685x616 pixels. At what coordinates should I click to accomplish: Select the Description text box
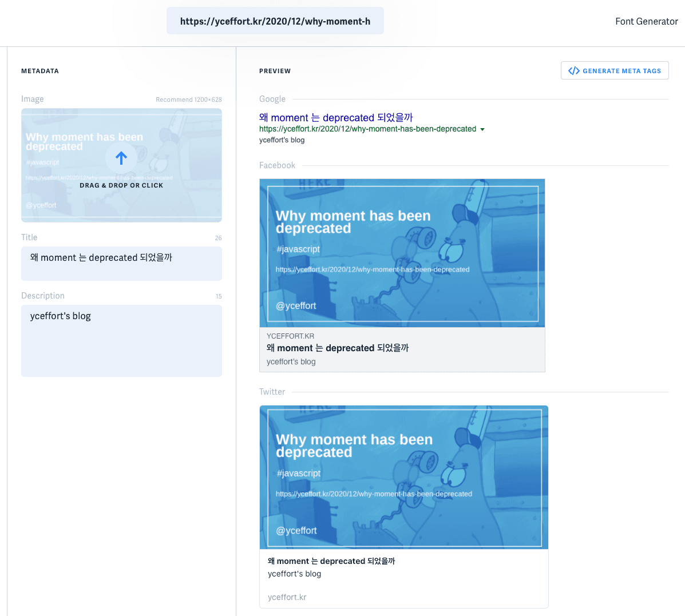(x=121, y=340)
